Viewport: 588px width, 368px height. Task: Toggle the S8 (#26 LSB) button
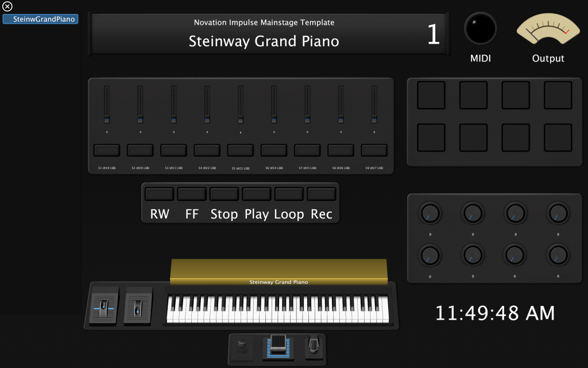coord(341,150)
